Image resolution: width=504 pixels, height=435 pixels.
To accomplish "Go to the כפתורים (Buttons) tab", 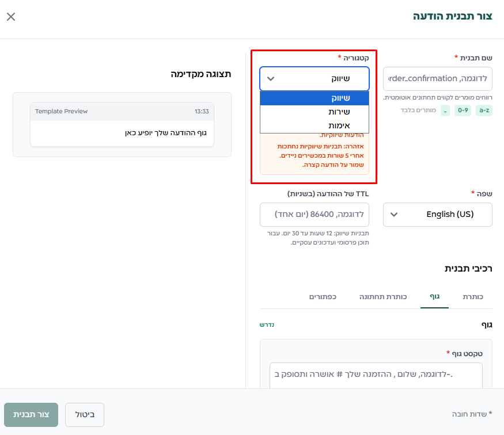I will [323, 296].
